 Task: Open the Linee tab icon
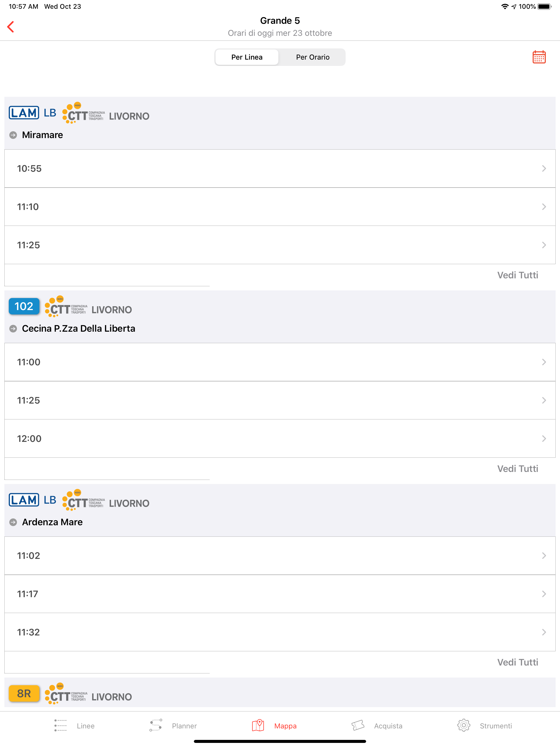coord(60,725)
